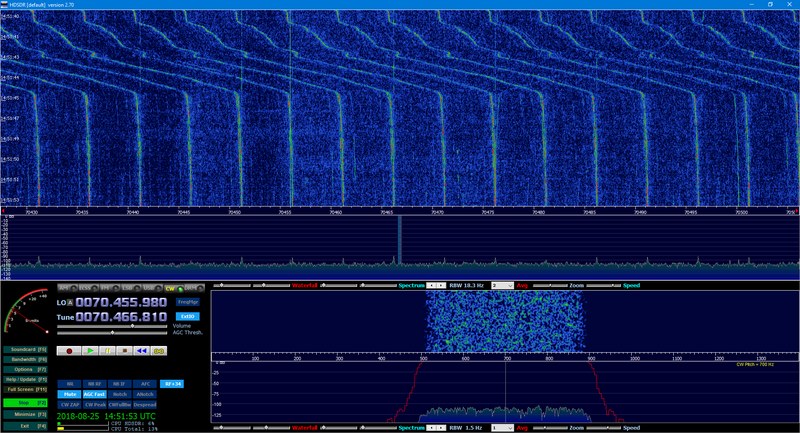Click the green Stop [F2] button

pyautogui.click(x=26, y=403)
